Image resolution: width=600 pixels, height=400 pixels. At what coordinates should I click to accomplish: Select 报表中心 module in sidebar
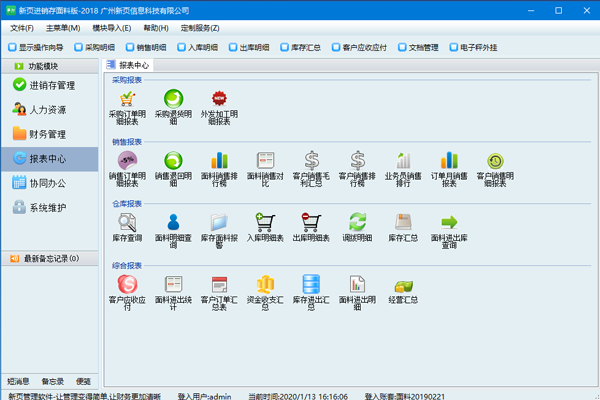click(x=50, y=159)
